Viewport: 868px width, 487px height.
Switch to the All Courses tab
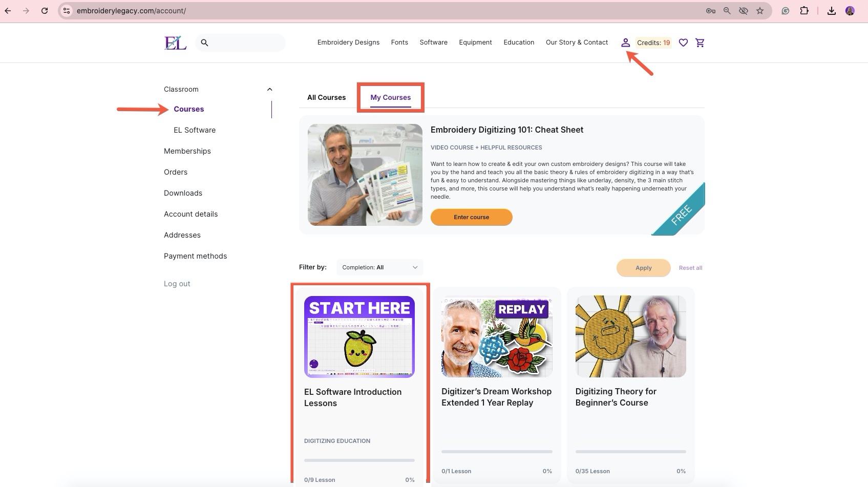pyautogui.click(x=326, y=97)
